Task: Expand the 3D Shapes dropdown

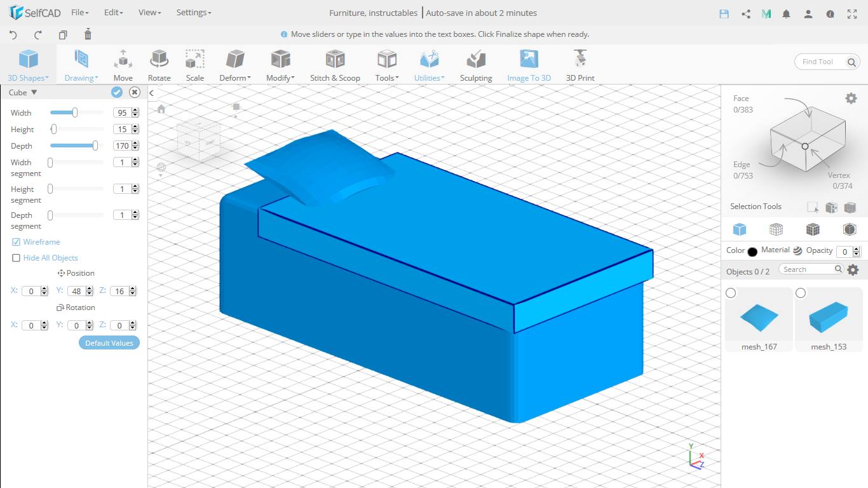Action: [28, 66]
